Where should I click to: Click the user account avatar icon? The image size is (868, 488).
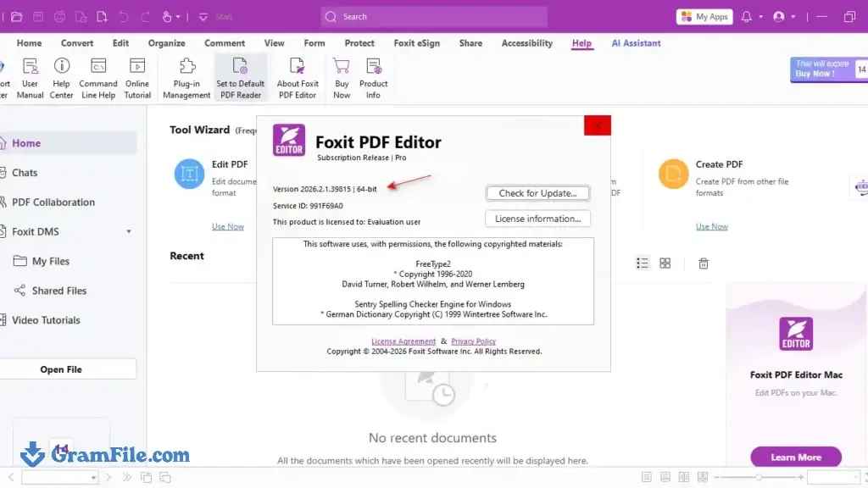click(779, 17)
